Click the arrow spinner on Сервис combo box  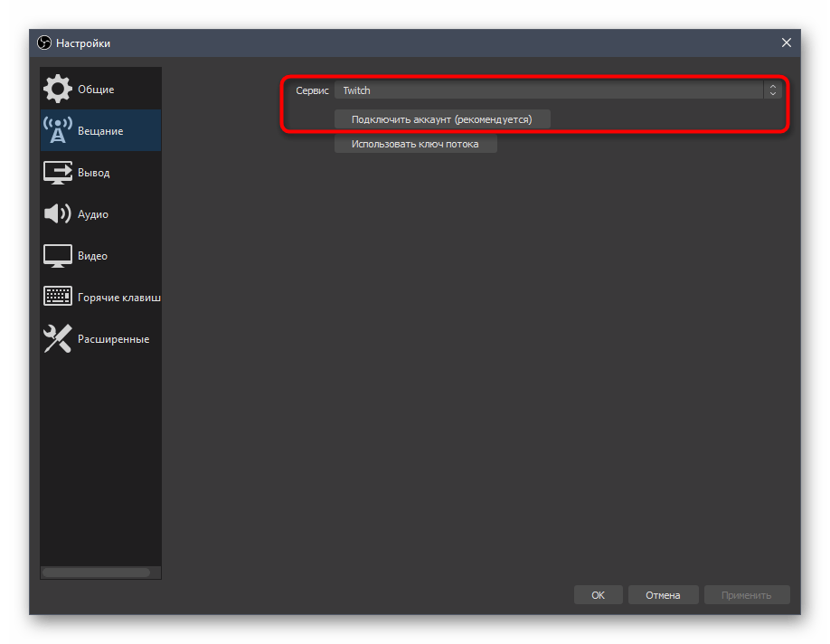[x=772, y=90]
